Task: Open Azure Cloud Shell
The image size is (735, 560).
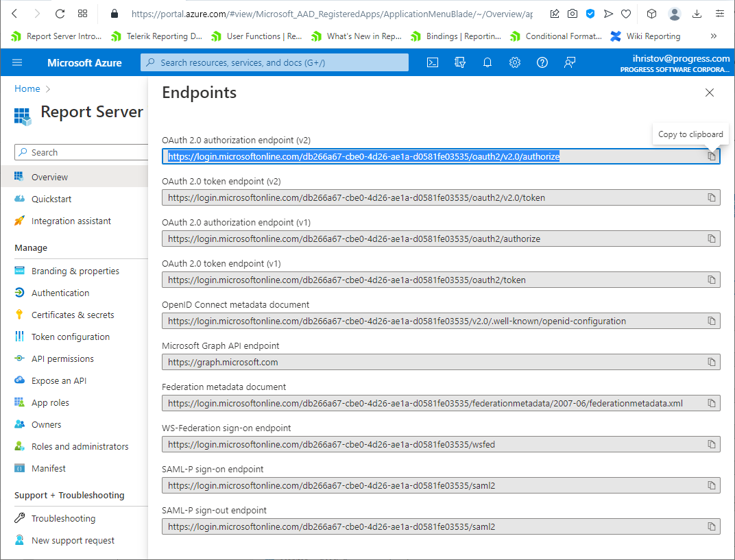Action: tap(433, 62)
